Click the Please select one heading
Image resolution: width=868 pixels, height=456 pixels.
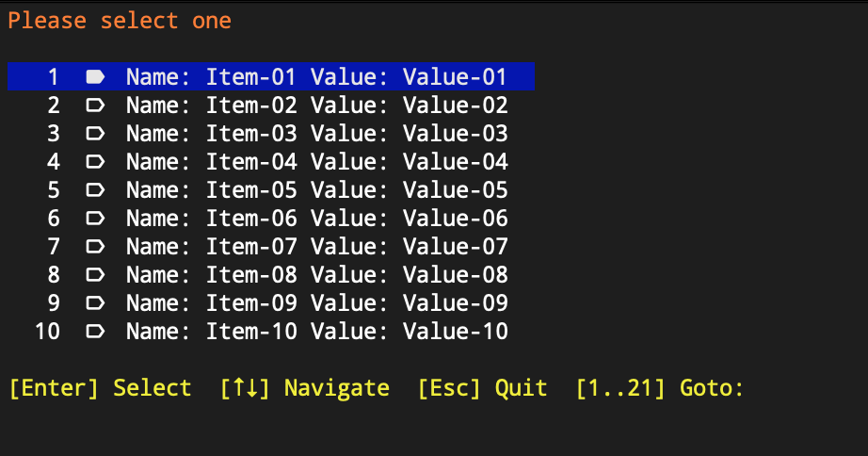tap(120, 21)
